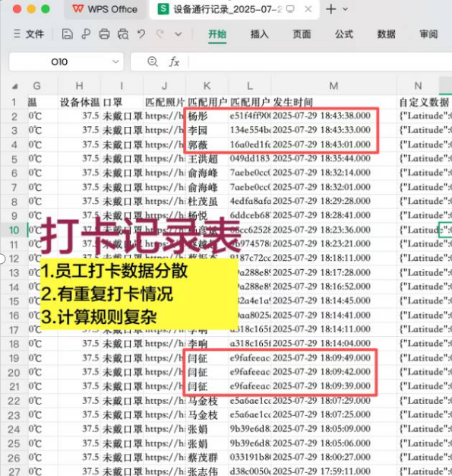Switch to the WPS Office home tab
This screenshot has height=476, width=452.
(x=105, y=9)
